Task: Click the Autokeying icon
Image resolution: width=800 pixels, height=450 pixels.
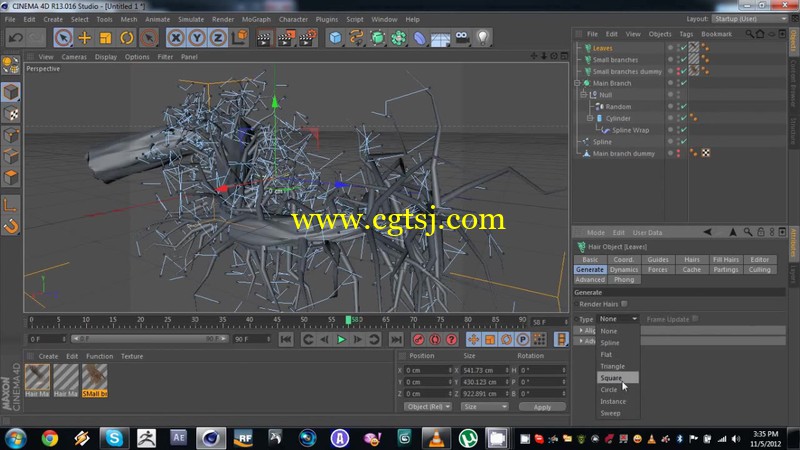Action: (435, 339)
